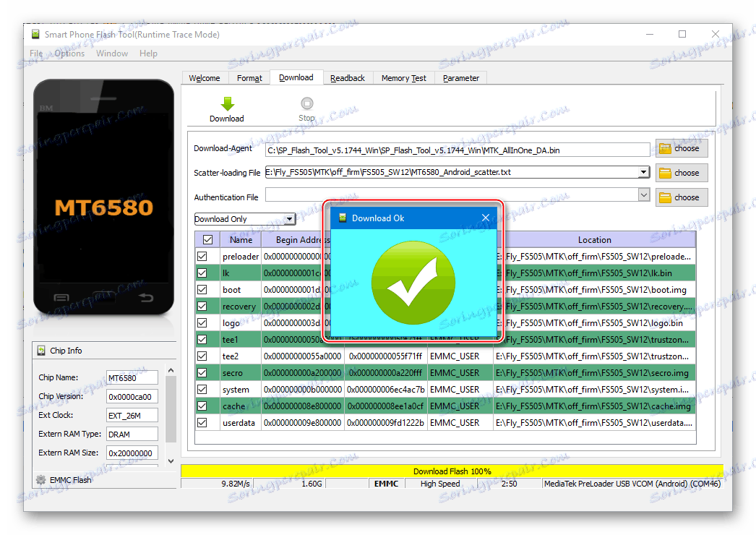The height and width of the screenshot is (535, 756).
Task: Toggle the select-all header checkbox
Action: [x=208, y=240]
